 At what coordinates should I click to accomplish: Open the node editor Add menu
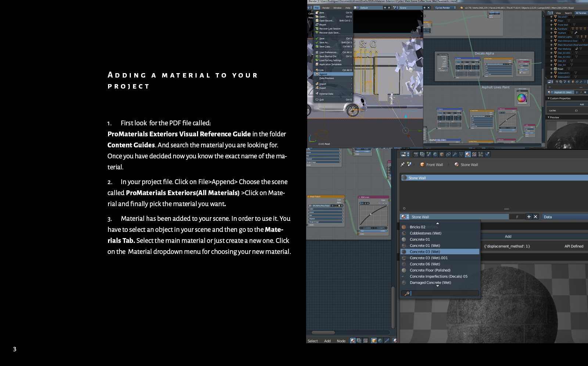coord(327,341)
